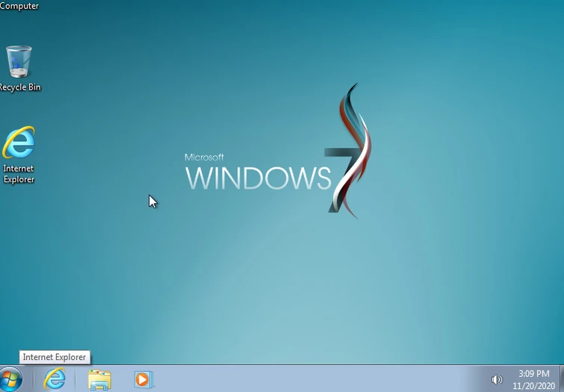Open Windows Explorer folder on taskbar

[x=99, y=380]
